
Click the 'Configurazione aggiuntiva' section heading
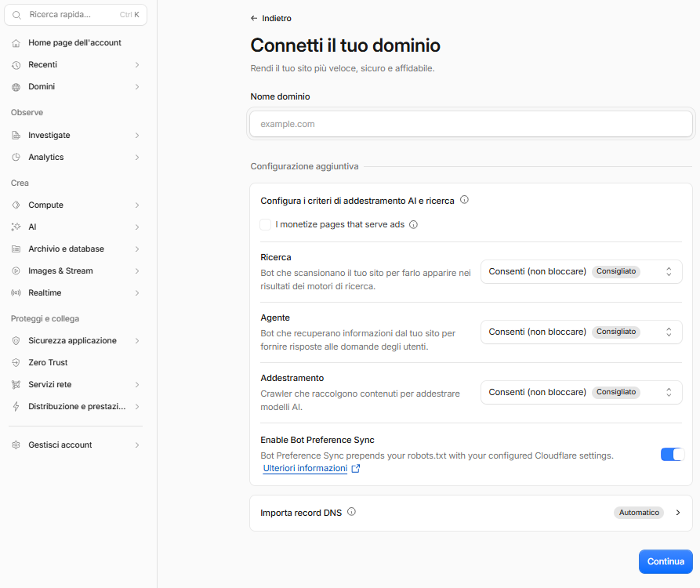pyautogui.click(x=304, y=166)
